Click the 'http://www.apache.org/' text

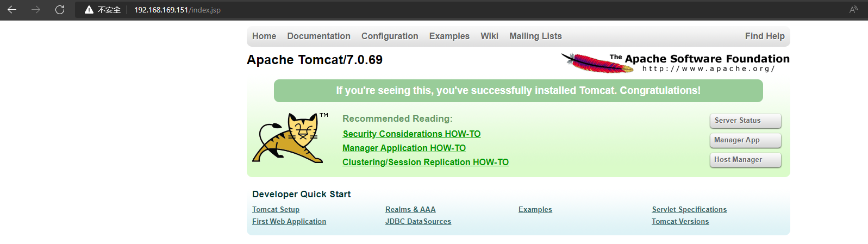[709, 69]
